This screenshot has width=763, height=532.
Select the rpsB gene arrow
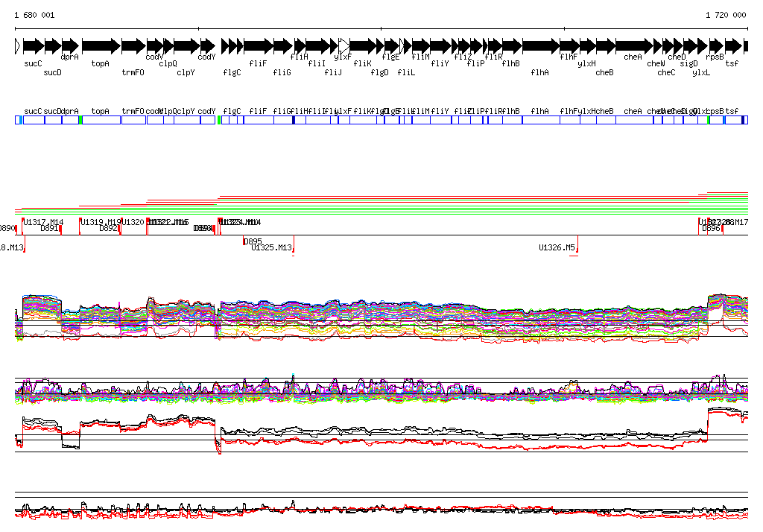pyautogui.click(x=716, y=46)
